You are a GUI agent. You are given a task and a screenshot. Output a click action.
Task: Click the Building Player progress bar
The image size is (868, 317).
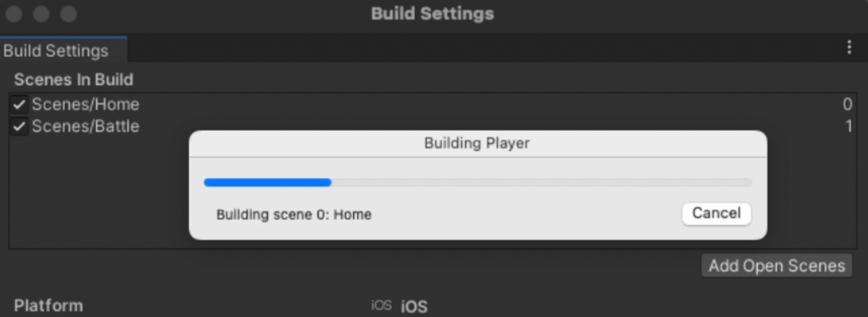click(477, 182)
